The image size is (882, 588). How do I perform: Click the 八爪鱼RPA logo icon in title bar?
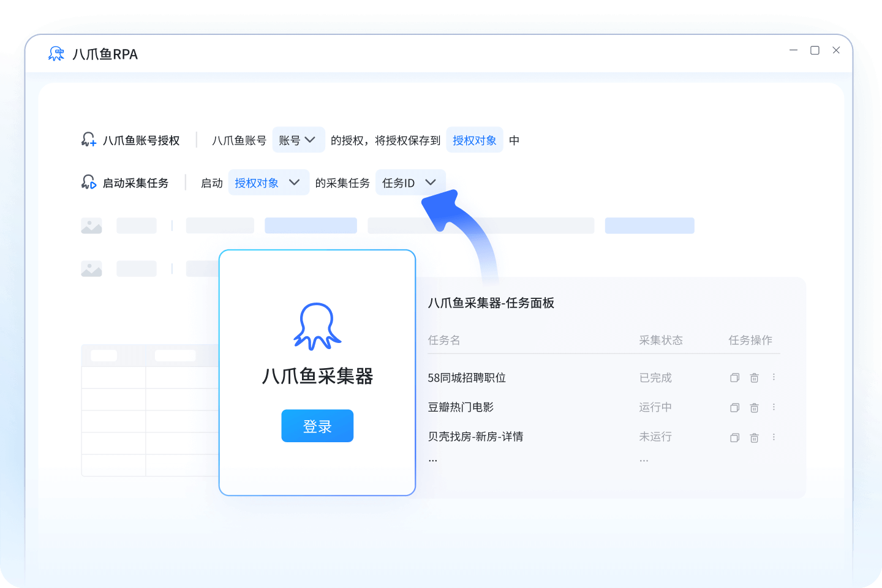tap(56, 54)
